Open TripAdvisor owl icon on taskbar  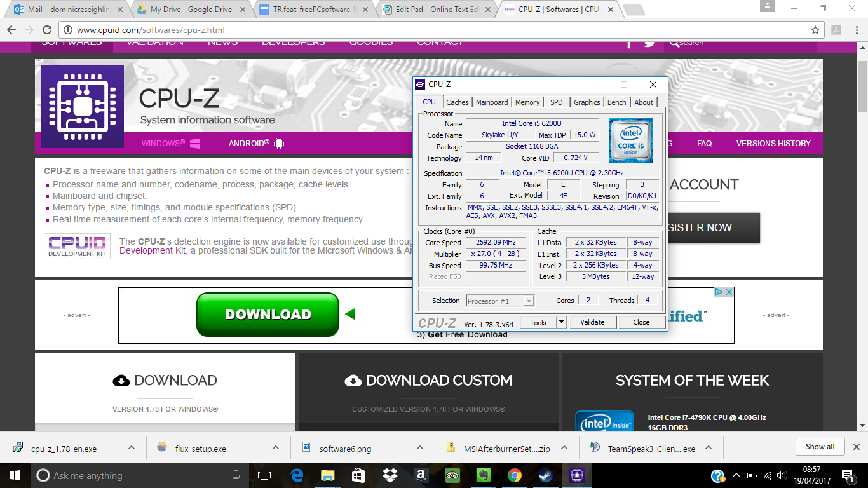452,475
